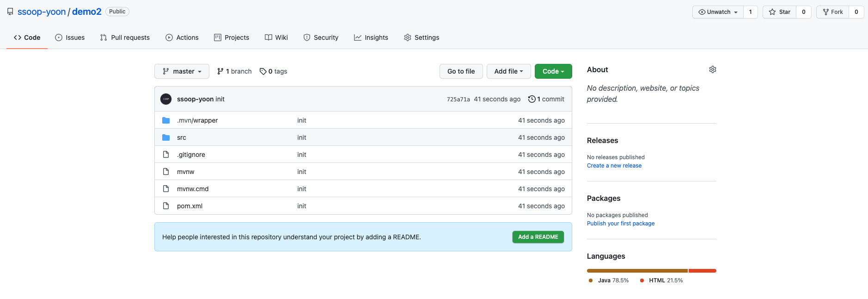
Task: Open the Security tab
Action: 321,37
